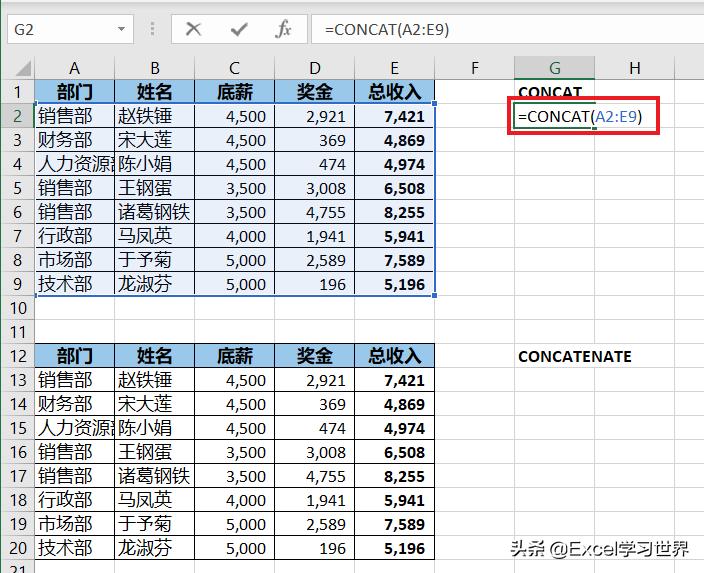Image resolution: width=704 pixels, height=573 pixels.
Task: Select column H header
Action: [635, 68]
